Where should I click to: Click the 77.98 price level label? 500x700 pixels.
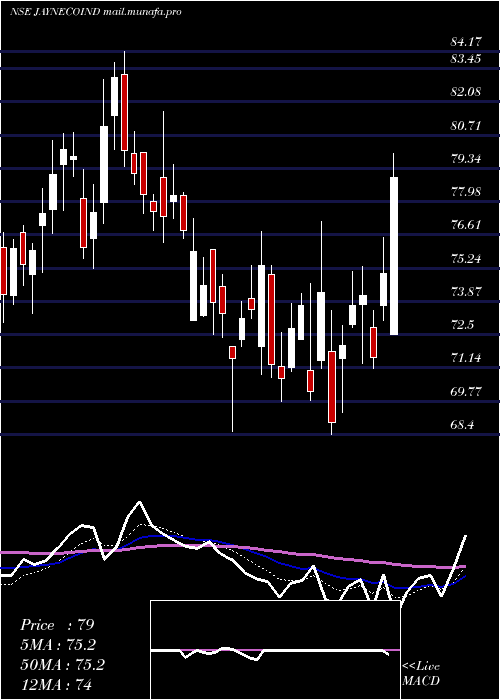[x=466, y=192]
